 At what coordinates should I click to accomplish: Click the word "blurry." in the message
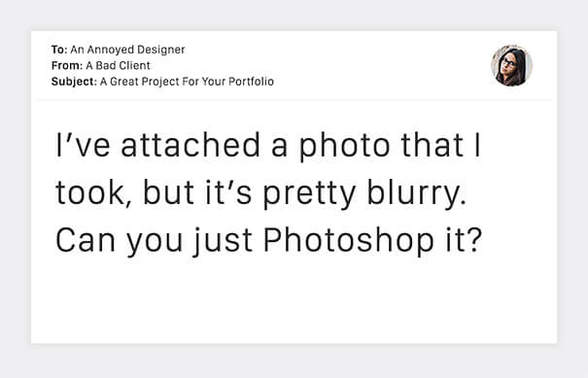click(416, 194)
